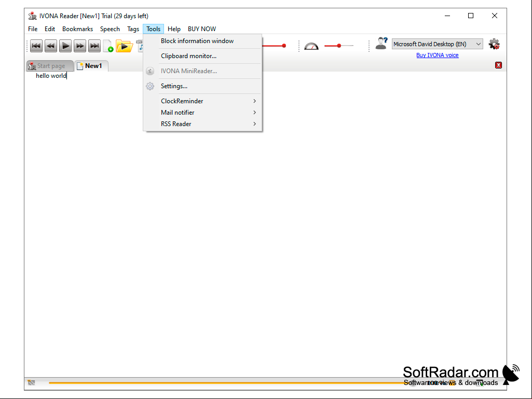532x399 pixels.
Task: Click BUY NOW in the menu bar
Action: point(202,29)
